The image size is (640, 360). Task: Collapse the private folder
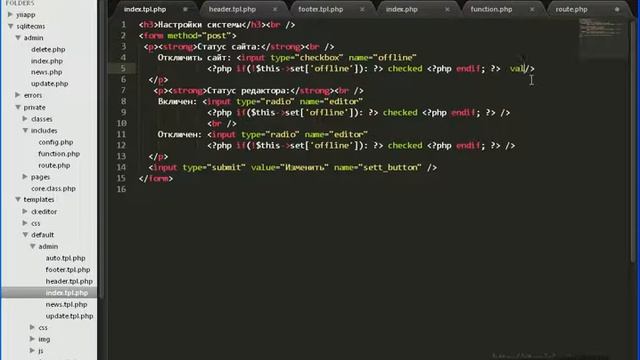pyautogui.click(x=18, y=107)
